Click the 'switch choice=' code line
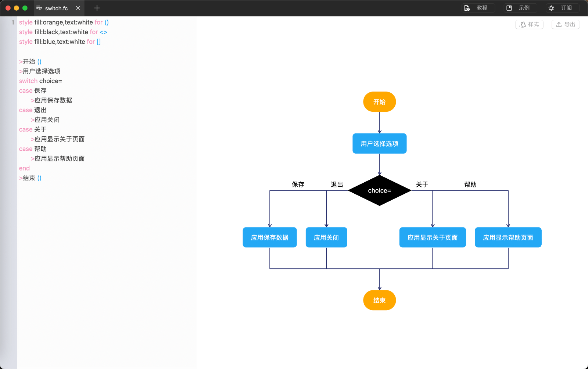588x369 pixels. pos(41,81)
